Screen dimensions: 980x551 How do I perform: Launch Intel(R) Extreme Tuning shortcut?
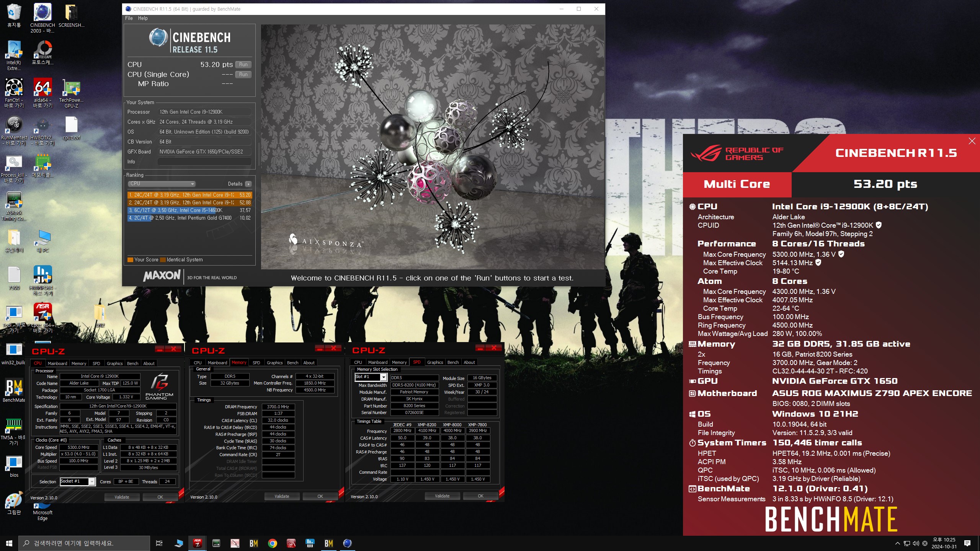tap(14, 55)
